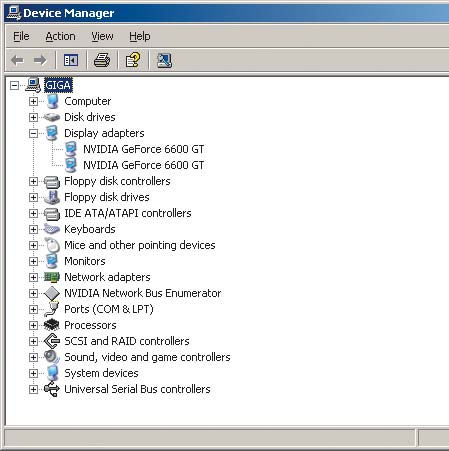Expand the Processors node
The height and width of the screenshot is (451, 449).
(33, 326)
